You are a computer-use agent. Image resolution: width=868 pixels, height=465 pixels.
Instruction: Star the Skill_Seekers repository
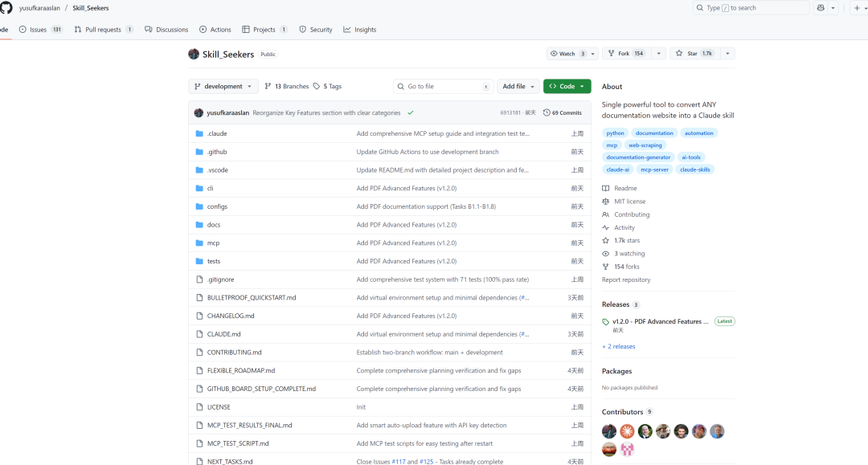tap(694, 54)
